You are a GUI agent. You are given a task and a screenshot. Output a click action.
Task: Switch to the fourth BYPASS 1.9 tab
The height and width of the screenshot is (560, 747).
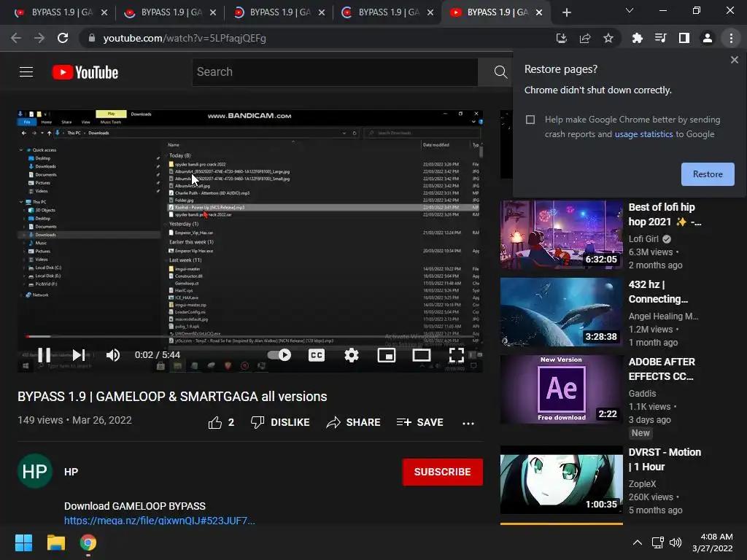pyautogui.click(x=387, y=12)
